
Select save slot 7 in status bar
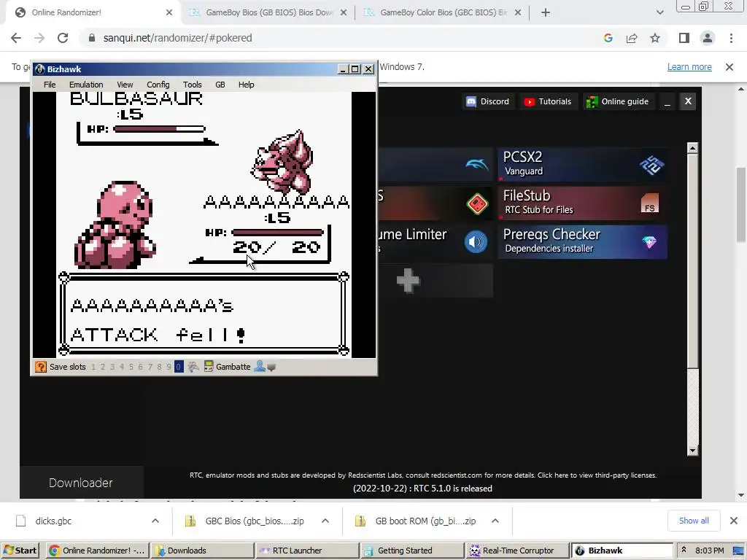150,367
